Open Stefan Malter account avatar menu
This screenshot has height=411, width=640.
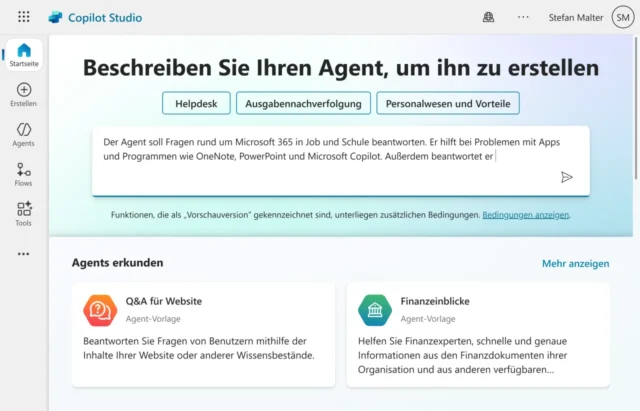pos(622,17)
